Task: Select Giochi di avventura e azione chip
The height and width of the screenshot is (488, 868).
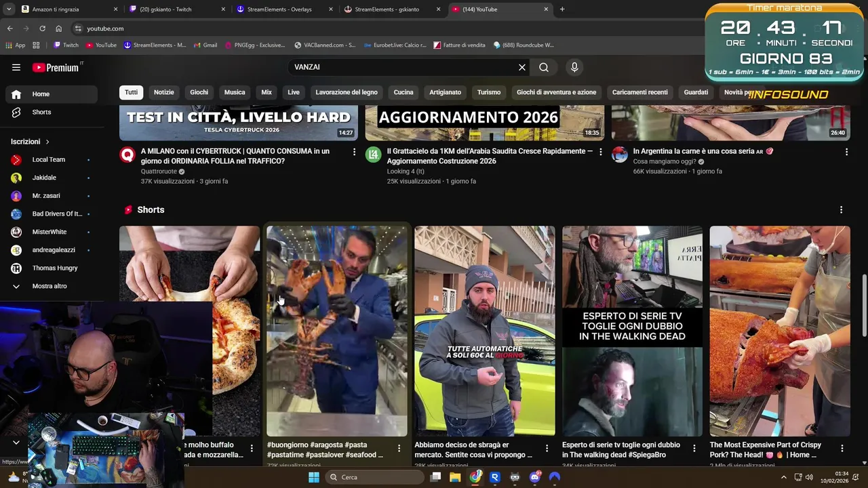Action: pyautogui.click(x=557, y=92)
